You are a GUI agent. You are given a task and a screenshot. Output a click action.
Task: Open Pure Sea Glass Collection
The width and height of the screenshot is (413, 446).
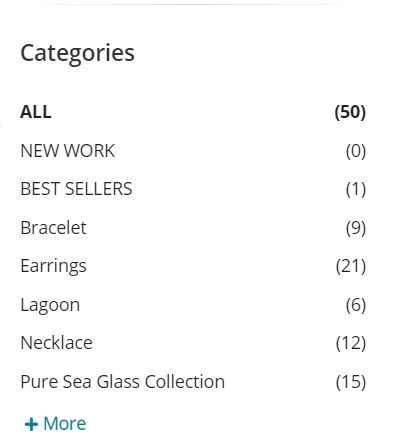coord(123,381)
